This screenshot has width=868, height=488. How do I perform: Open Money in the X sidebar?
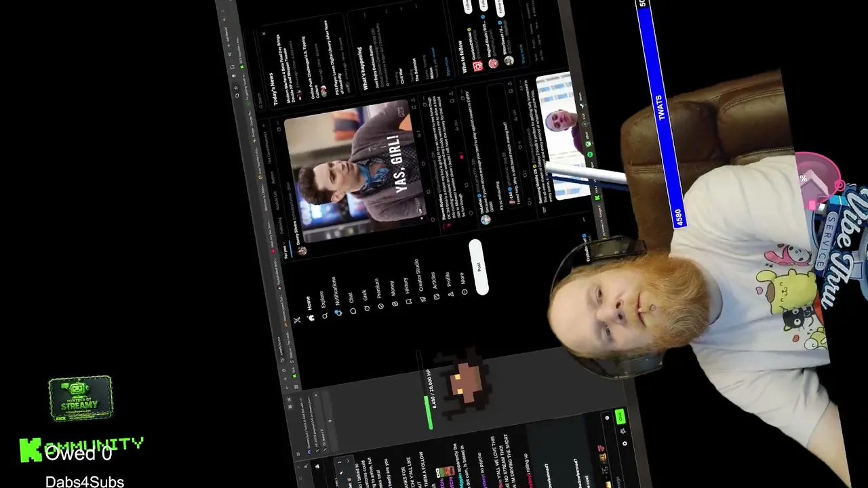click(x=393, y=293)
